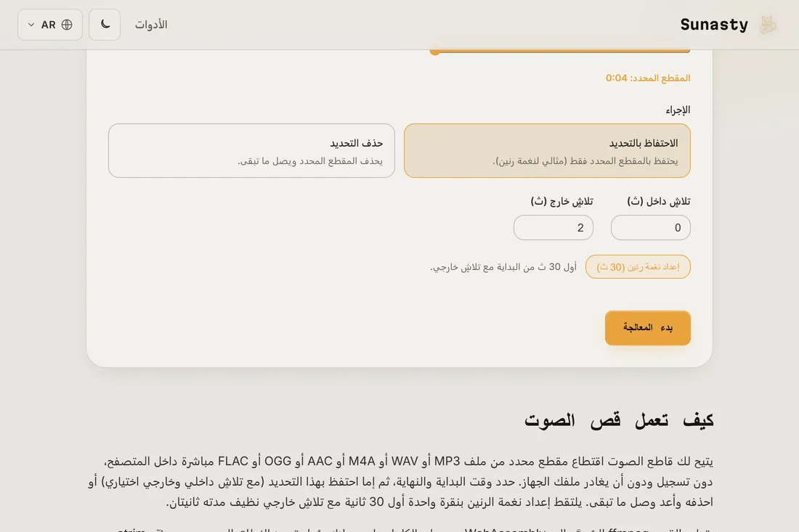Screen dimensions: 799x532
Task: Select the الاحتفاظ بالتحديد option
Action: click(547, 151)
